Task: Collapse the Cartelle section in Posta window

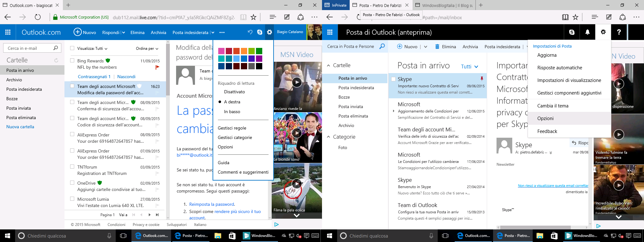Action: coord(328,66)
